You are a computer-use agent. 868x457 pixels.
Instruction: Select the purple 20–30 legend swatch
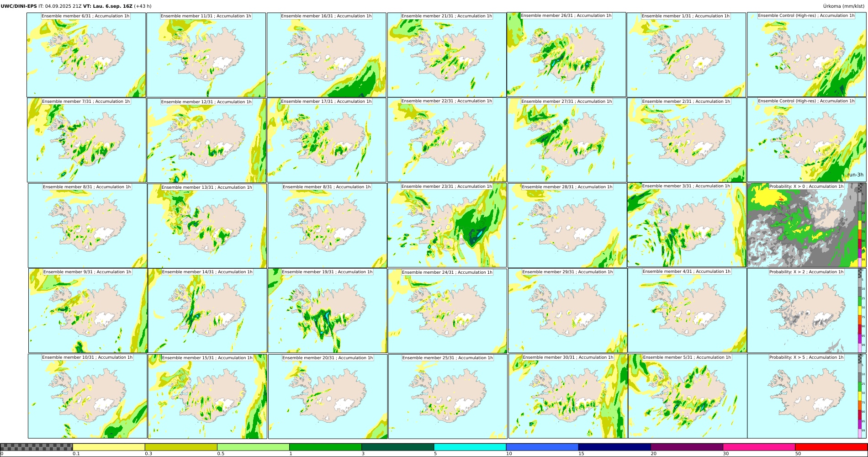[x=687, y=447]
